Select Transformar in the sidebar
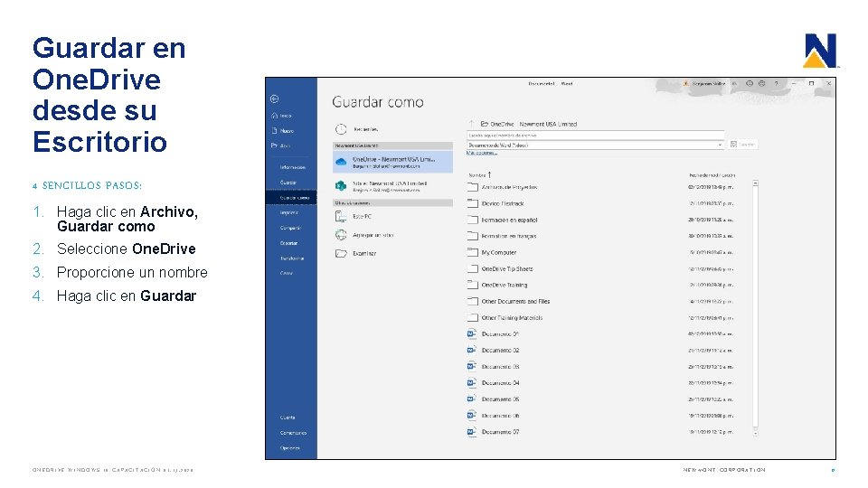Viewport: 868px width, 488px height. [x=292, y=258]
